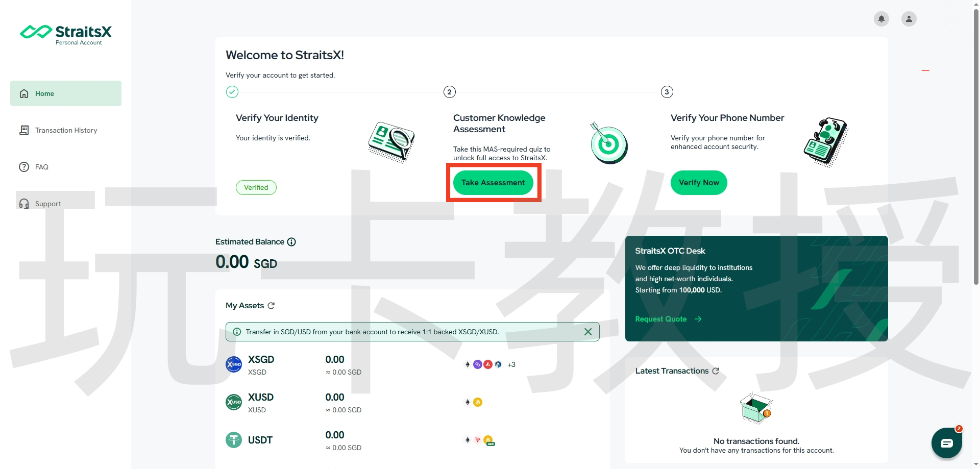This screenshot has width=980, height=469.
Task: Open Support in sidebar
Action: coord(48,204)
